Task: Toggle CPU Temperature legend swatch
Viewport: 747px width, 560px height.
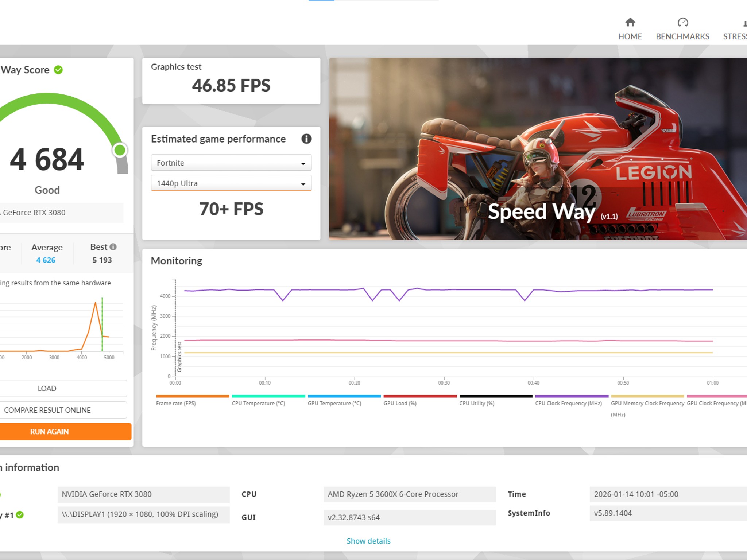Action: pos(268,396)
